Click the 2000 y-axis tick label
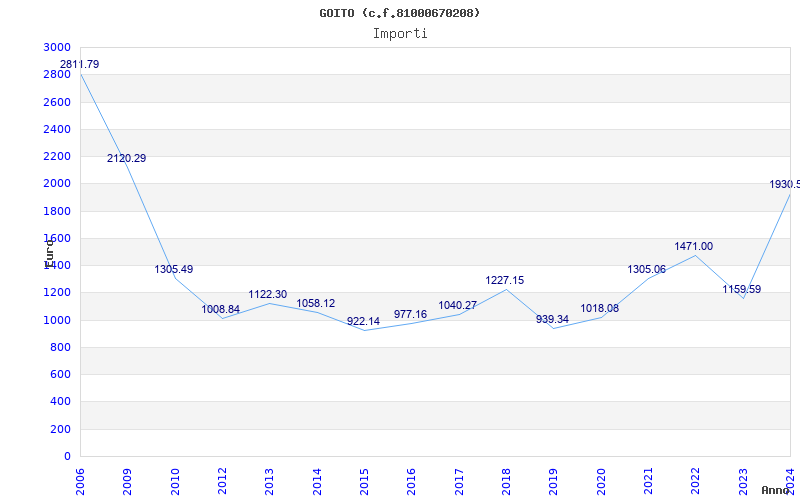Image resolution: width=800 pixels, height=500 pixels. pyautogui.click(x=57, y=184)
